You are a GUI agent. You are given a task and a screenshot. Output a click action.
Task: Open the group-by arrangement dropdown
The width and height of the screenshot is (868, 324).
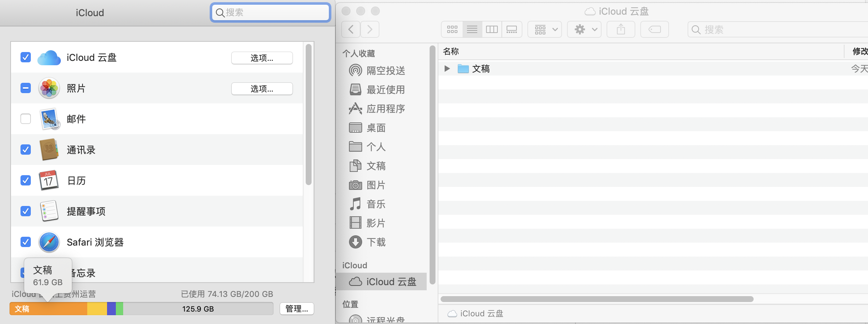[x=545, y=29]
